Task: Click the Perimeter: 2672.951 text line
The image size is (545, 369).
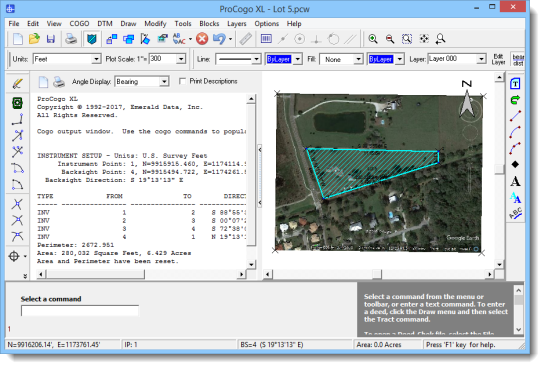Action: (x=75, y=245)
